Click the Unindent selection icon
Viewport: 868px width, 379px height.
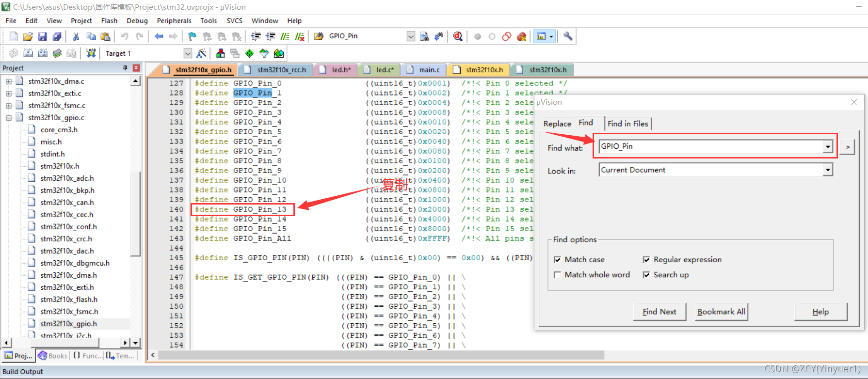271,36
